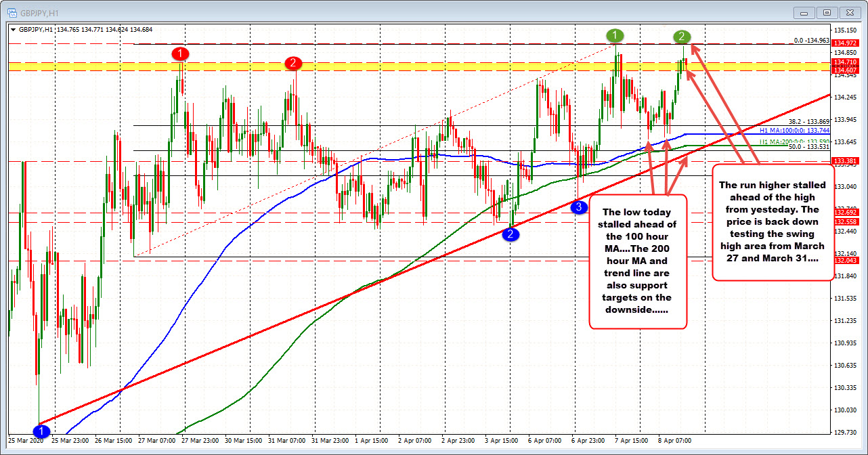Click the 27 Mar 07:00 time axis label
868x455 pixels.
click(156, 440)
